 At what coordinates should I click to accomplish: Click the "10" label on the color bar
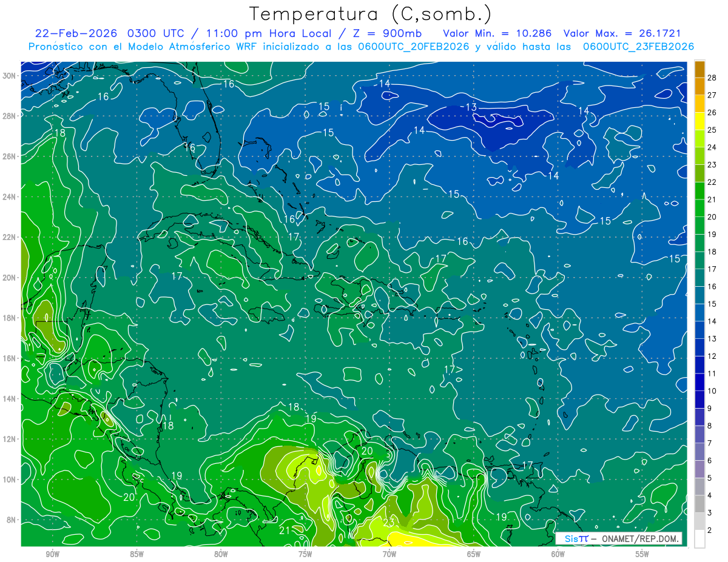[x=712, y=390]
